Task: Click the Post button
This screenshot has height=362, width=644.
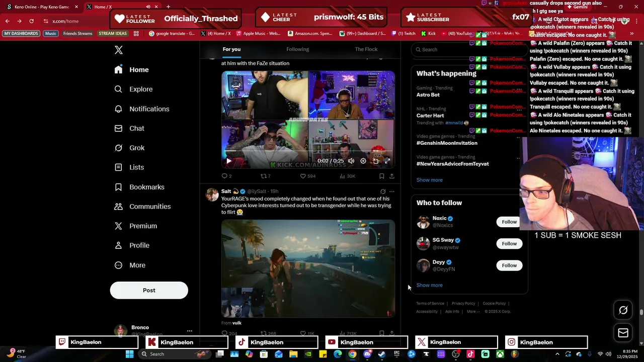Action: click(149, 290)
